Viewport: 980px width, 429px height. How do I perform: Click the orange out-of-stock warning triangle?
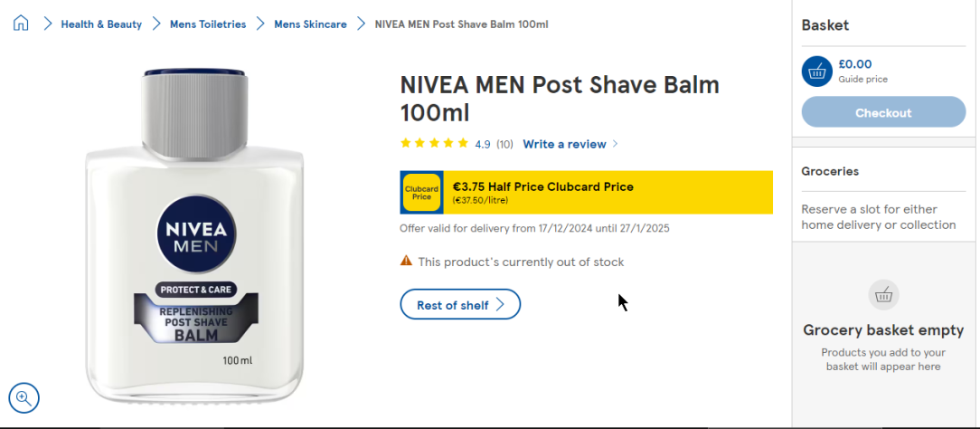pos(406,262)
